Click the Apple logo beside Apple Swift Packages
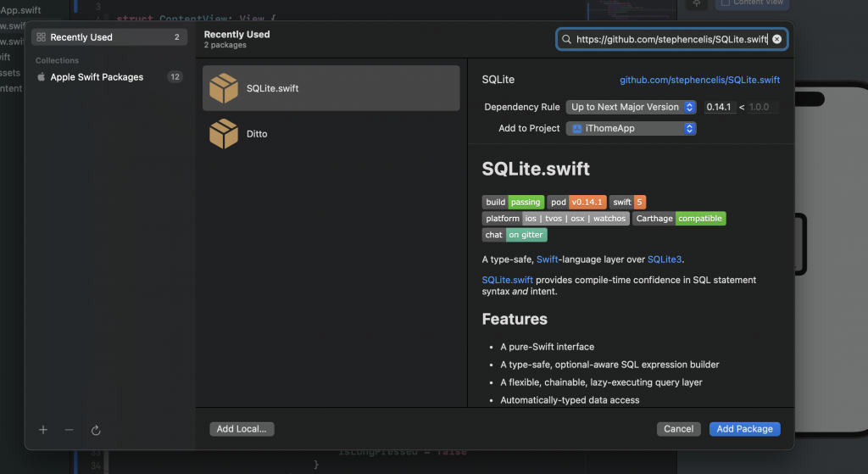 click(x=41, y=77)
